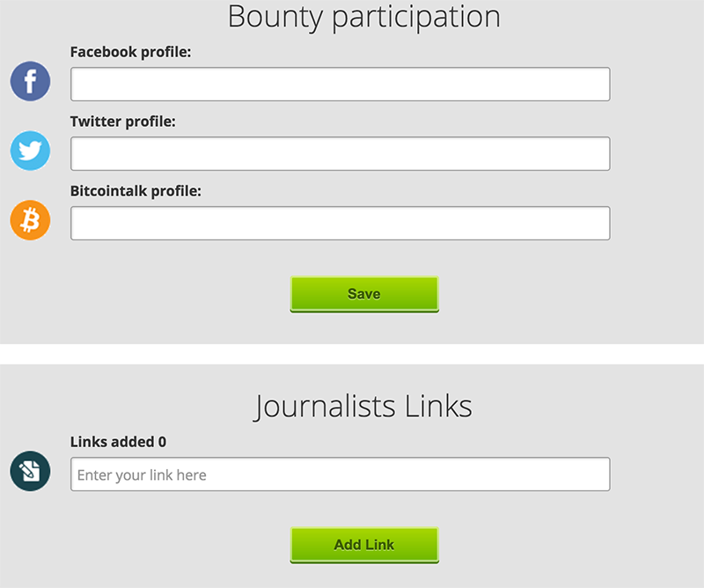Click empty gray area beside Save button
The width and height of the screenshot is (704, 588).
pos(561,294)
